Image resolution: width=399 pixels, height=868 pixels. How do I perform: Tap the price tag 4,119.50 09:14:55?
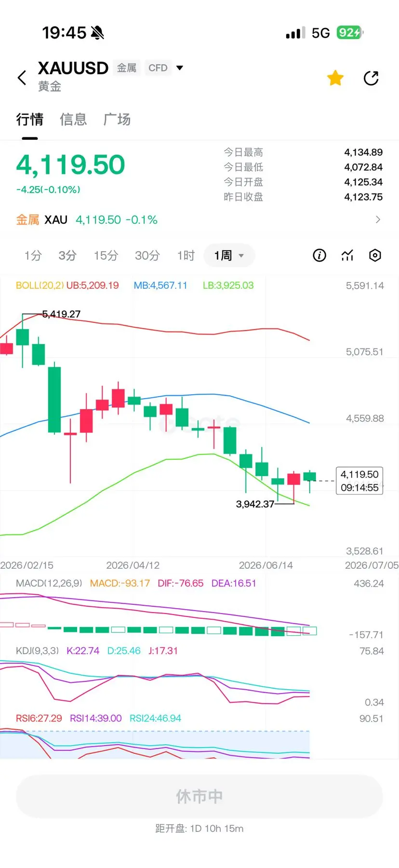click(359, 481)
